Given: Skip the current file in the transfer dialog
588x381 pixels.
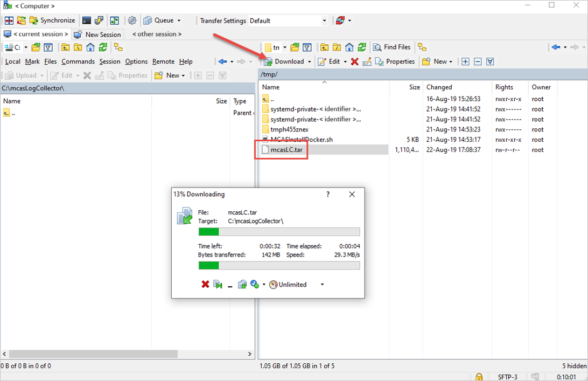Looking at the screenshot, I should point(218,284).
